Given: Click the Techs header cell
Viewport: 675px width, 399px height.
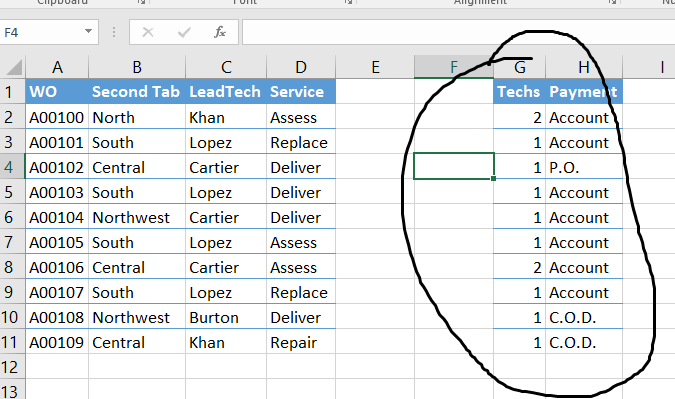Looking at the screenshot, I should 519,92.
